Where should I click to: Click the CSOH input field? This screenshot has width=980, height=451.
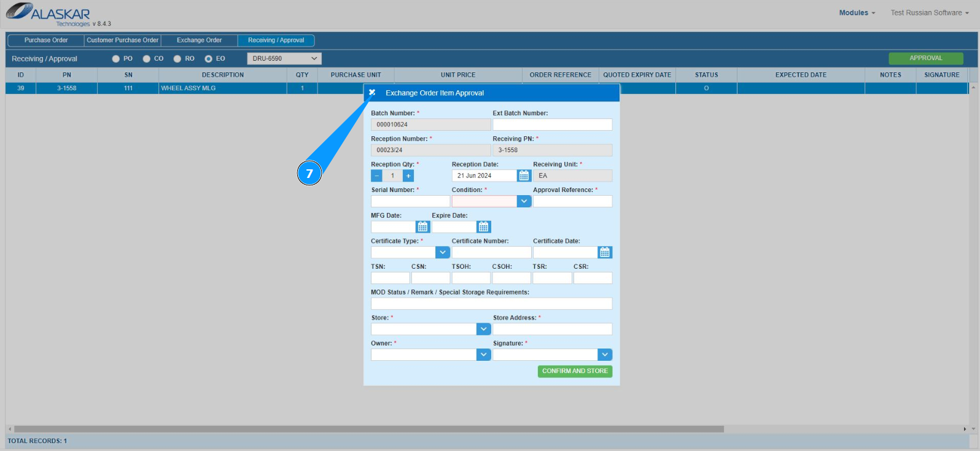click(511, 278)
